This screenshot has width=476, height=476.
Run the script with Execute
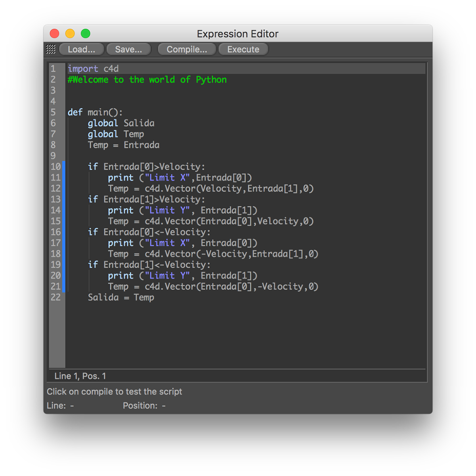click(x=243, y=49)
